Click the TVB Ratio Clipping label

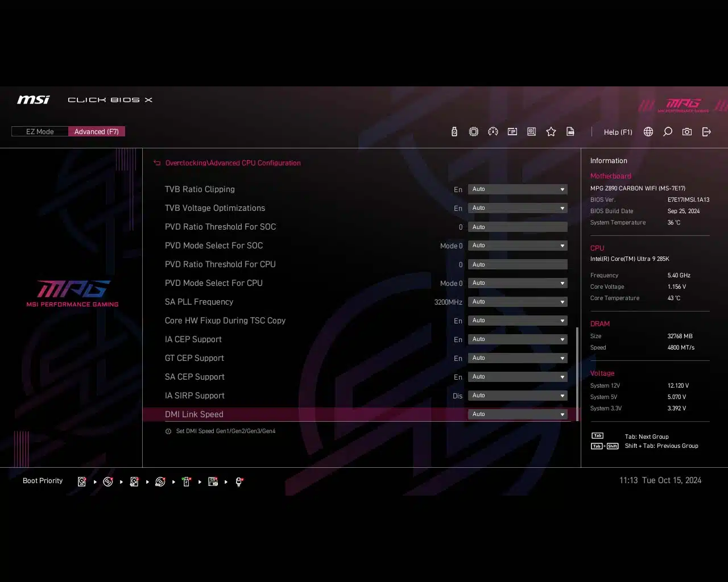click(200, 189)
